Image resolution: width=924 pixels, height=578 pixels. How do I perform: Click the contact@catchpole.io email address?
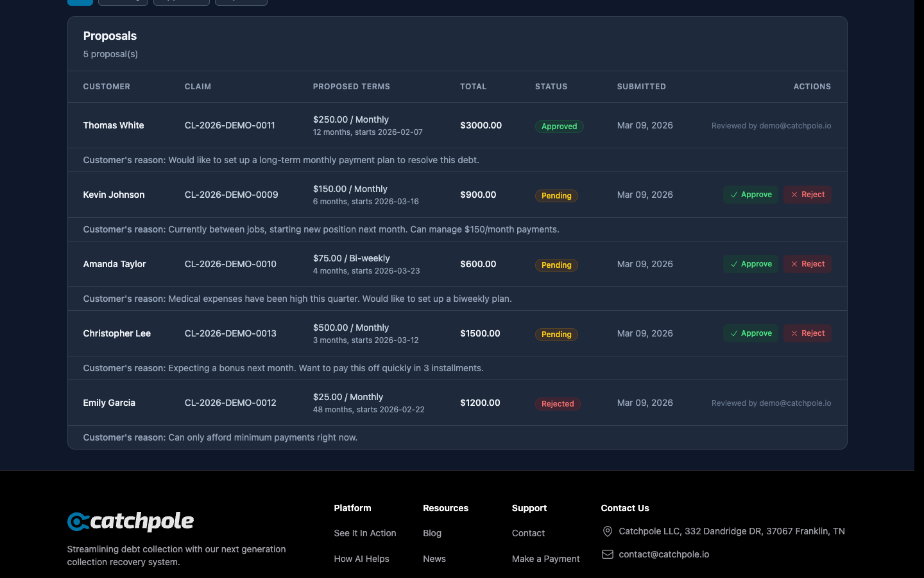coord(663,554)
